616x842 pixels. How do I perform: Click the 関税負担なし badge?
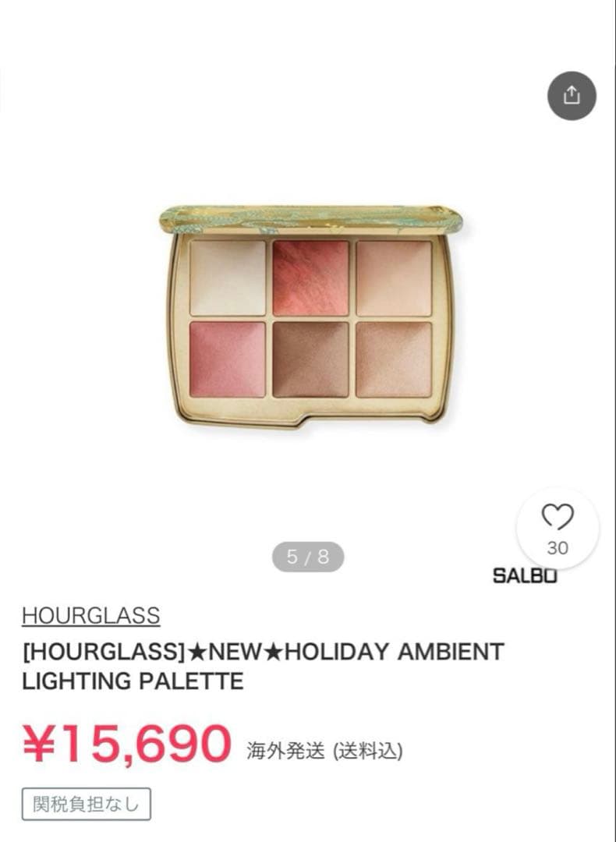pos(86,804)
